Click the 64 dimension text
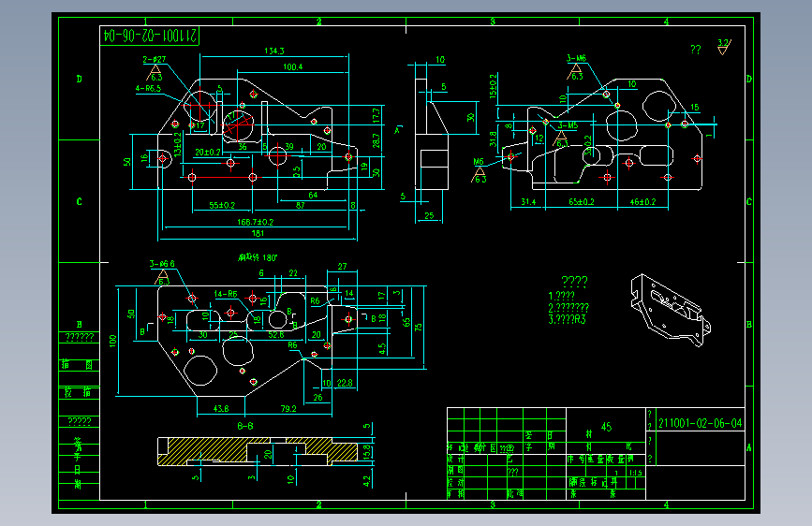The height and width of the screenshot is (526, 812). pyautogui.click(x=313, y=196)
